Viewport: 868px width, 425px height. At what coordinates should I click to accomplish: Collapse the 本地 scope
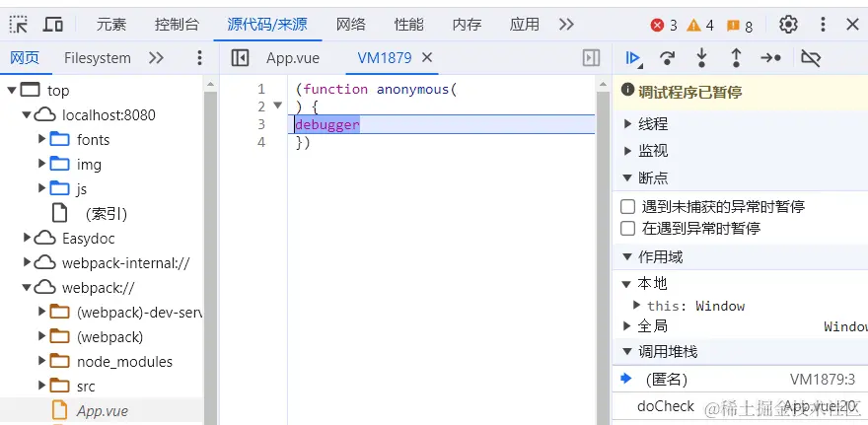pos(626,284)
